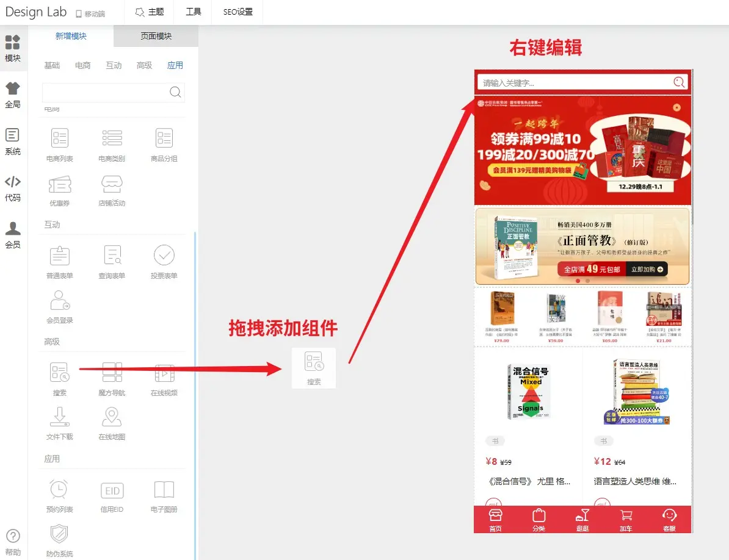
Task: Click the 立即加购 button on banner
Action: point(647,269)
